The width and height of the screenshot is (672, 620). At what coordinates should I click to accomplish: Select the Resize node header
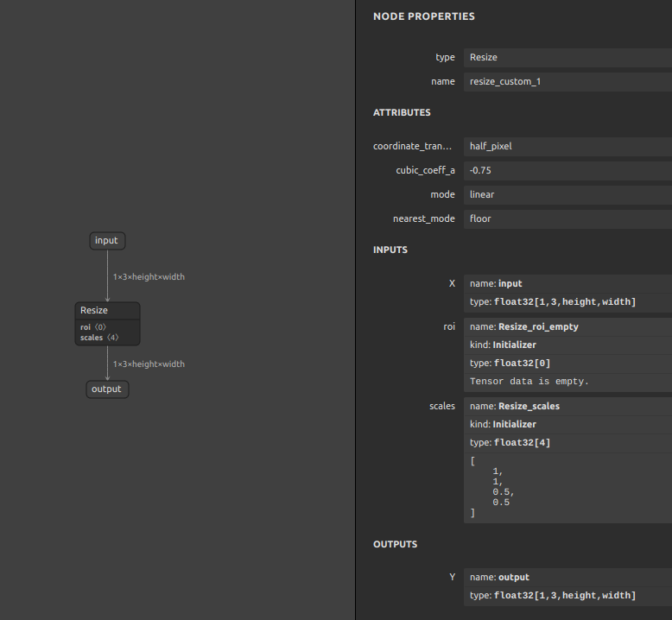(x=108, y=311)
